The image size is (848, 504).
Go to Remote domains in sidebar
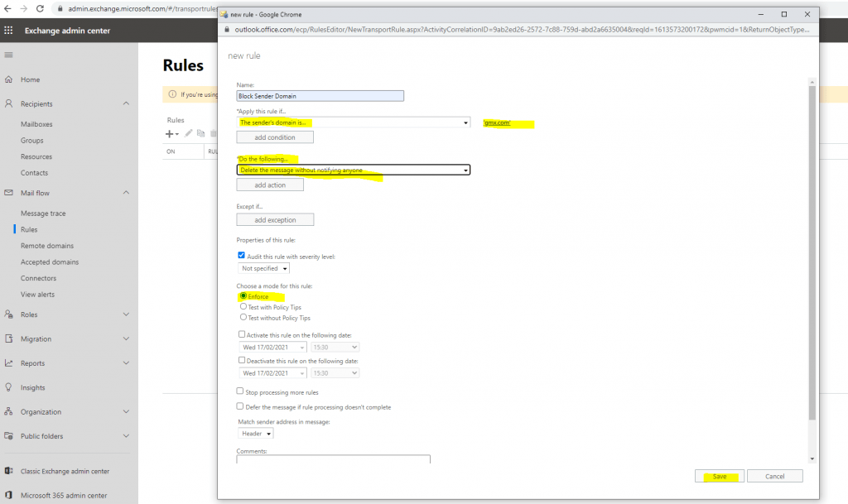47,246
